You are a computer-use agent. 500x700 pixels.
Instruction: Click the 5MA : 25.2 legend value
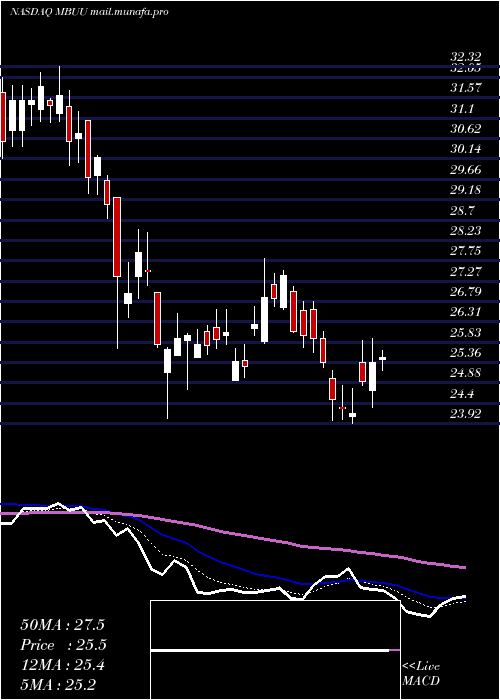[58, 684]
